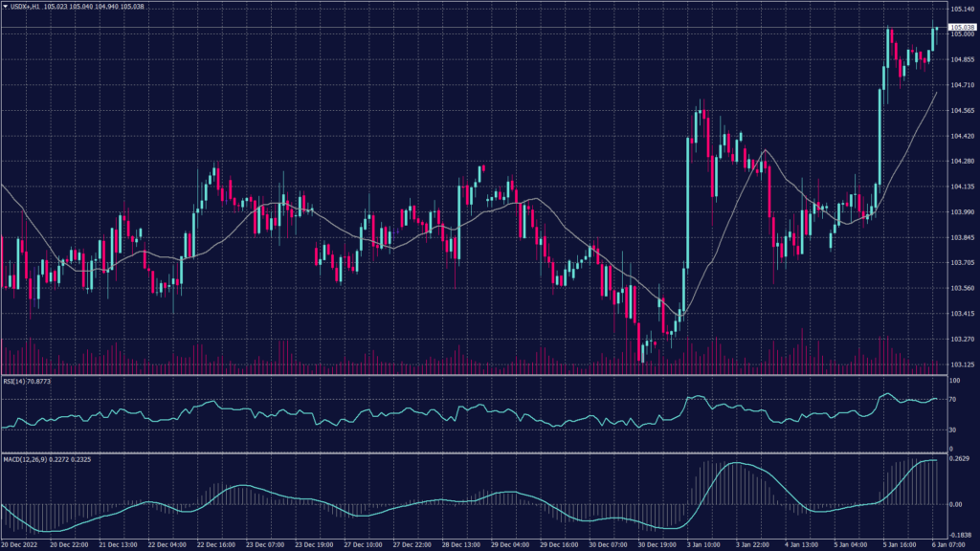This screenshot has width=980, height=551.
Task: Click the 104.280 level on price axis
Action: coord(962,161)
